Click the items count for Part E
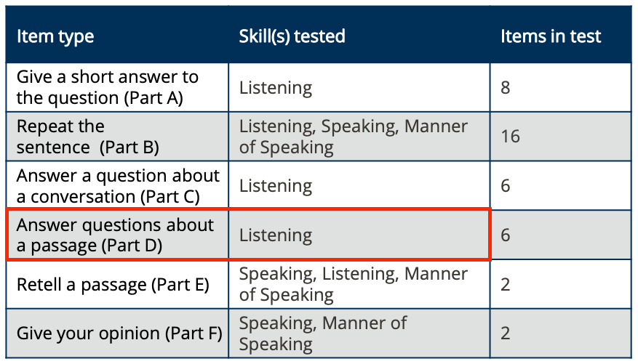The width and height of the screenshot is (638, 364). (506, 284)
